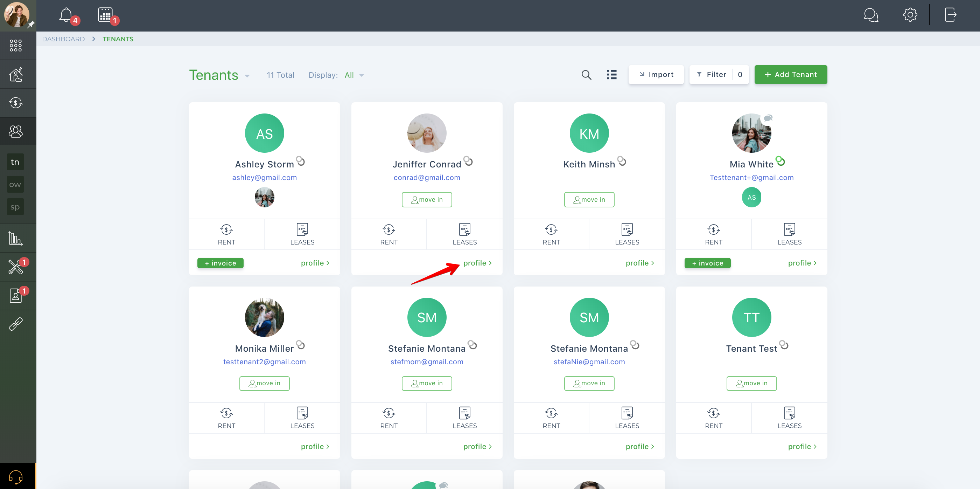Move in Keith Minsh
This screenshot has height=489, width=980.
tap(589, 200)
